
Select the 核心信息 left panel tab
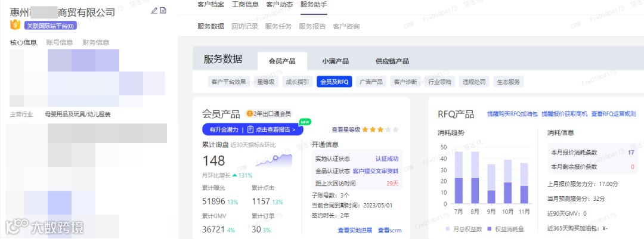coord(23,42)
